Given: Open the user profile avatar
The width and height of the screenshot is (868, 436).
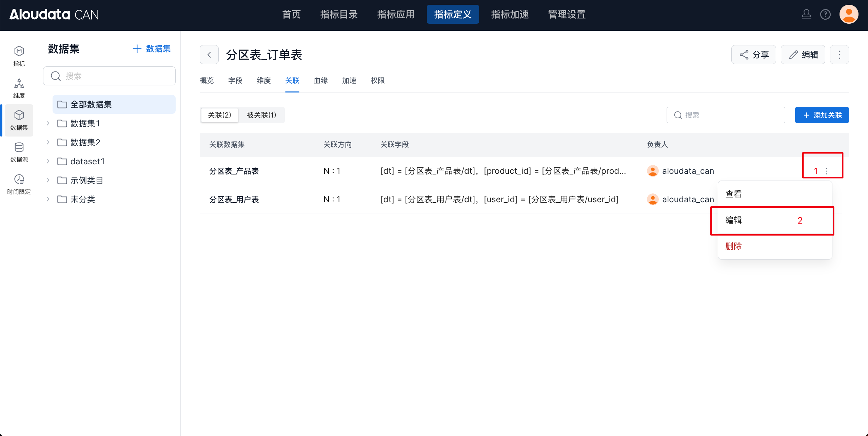Looking at the screenshot, I should pyautogui.click(x=848, y=14).
